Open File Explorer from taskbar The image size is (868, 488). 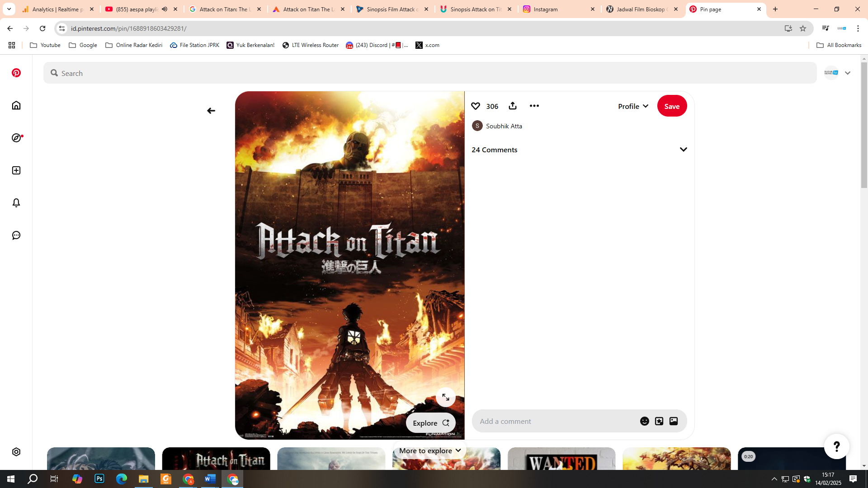coord(144,479)
